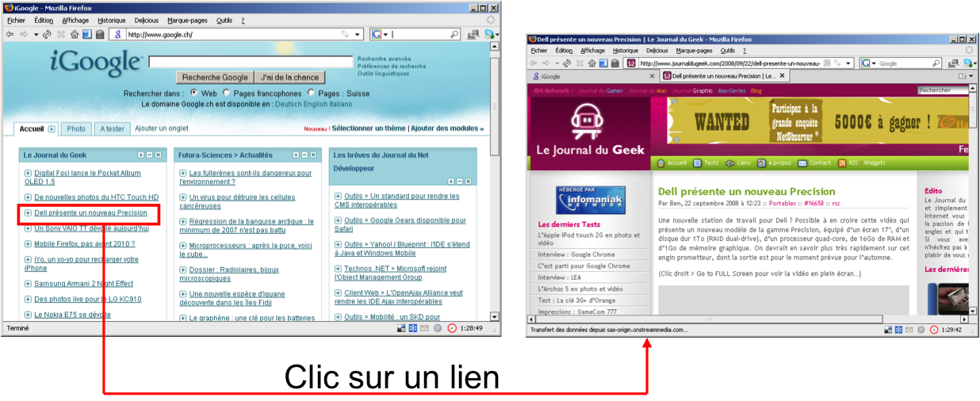This screenshot has height=401, width=980.
Task: Click Tests in Journal du Geek navigation bar
Action: pos(706,163)
